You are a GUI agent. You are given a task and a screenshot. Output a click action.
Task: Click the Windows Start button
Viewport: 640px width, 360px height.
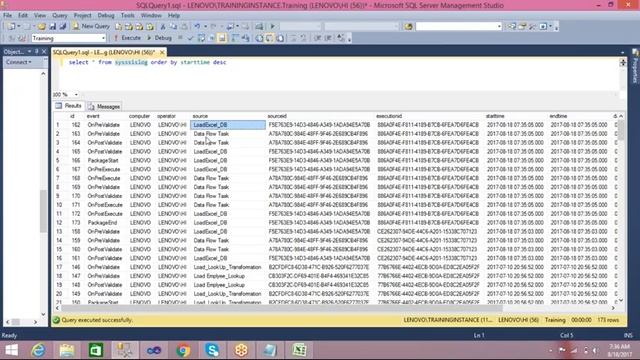11,350
